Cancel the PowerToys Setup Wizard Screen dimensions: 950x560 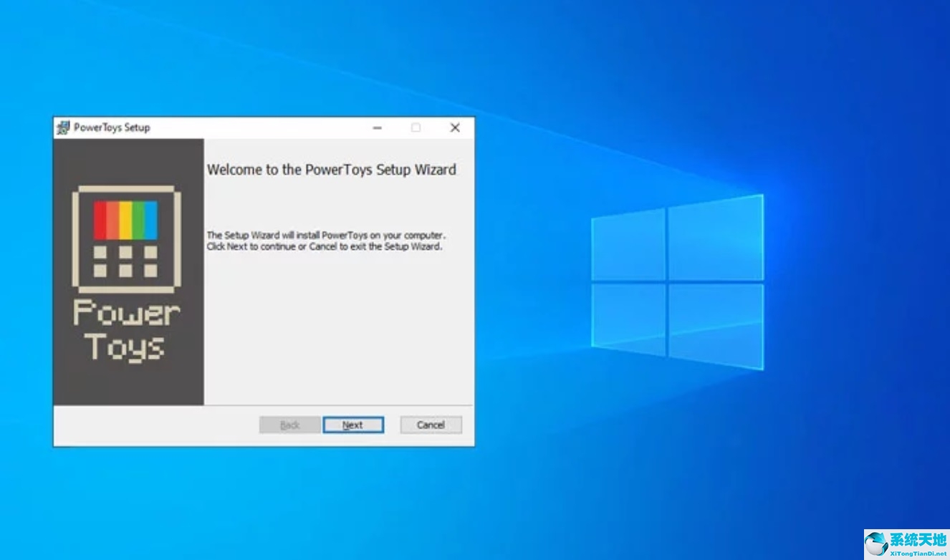[x=431, y=425]
